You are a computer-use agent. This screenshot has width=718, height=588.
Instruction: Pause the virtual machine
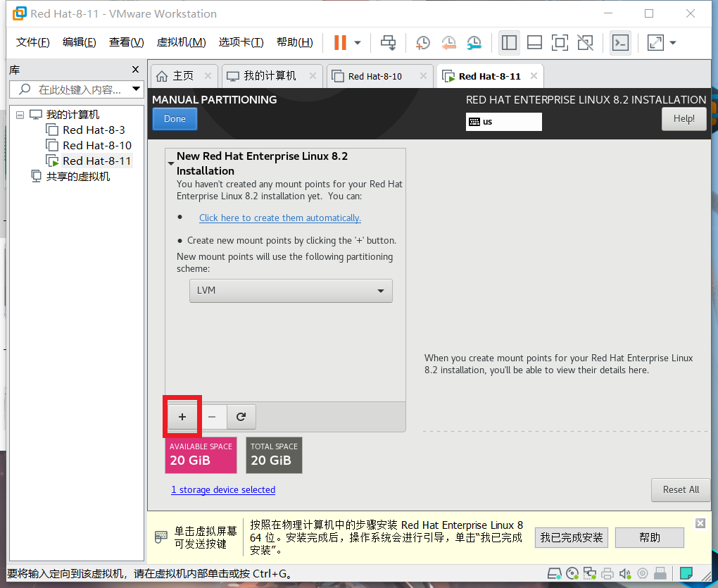[340, 42]
